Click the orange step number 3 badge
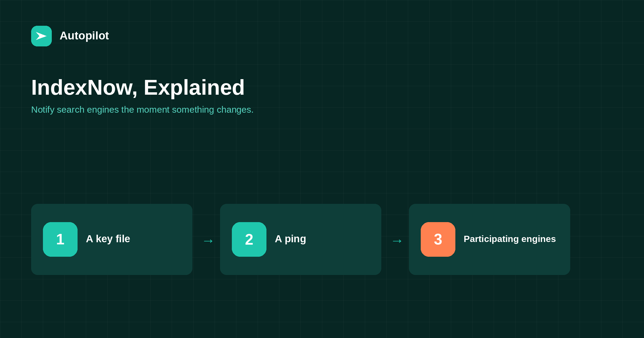The width and height of the screenshot is (644, 338). coord(438,239)
